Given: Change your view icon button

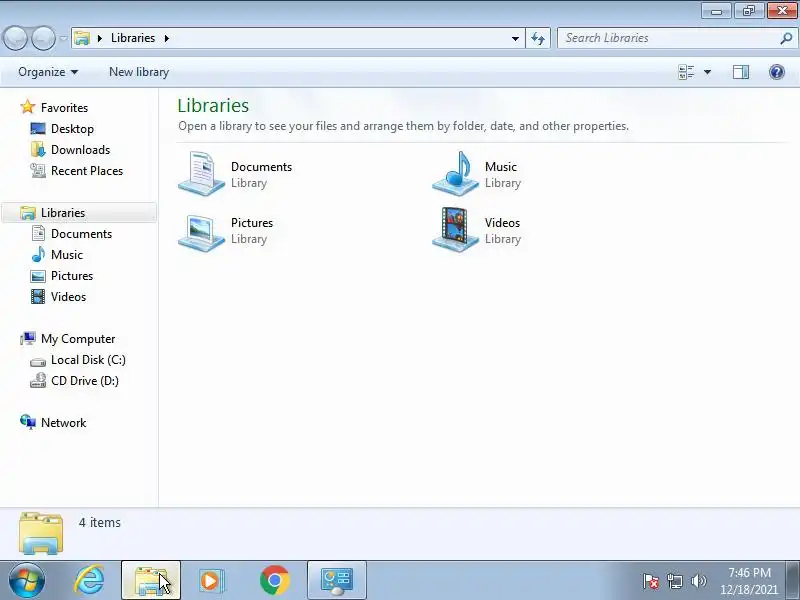Looking at the screenshot, I should point(686,72).
